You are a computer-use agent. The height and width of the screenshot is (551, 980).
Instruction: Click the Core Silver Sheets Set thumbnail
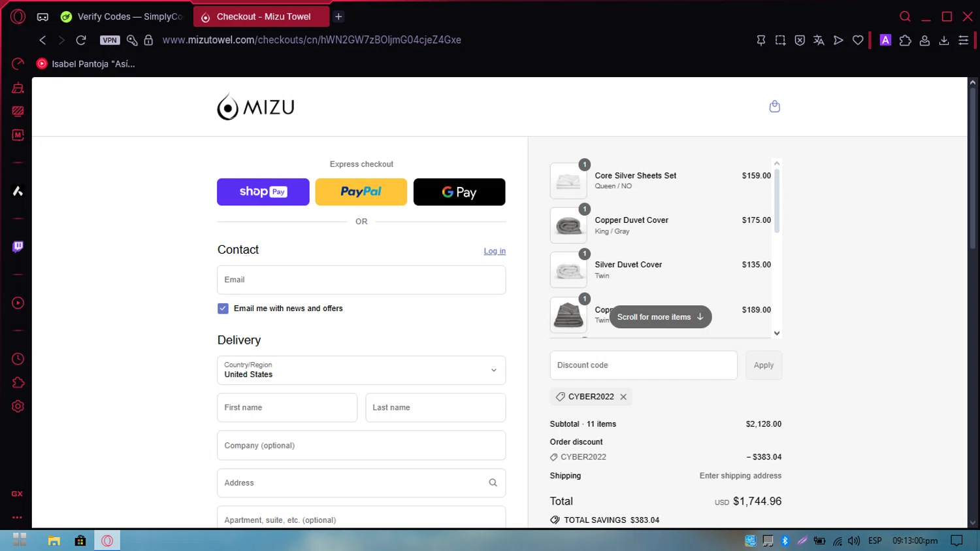[x=568, y=181]
